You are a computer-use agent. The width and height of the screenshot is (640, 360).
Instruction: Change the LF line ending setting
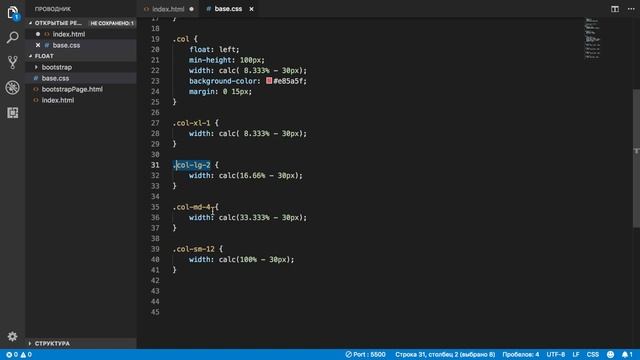(x=576, y=355)
